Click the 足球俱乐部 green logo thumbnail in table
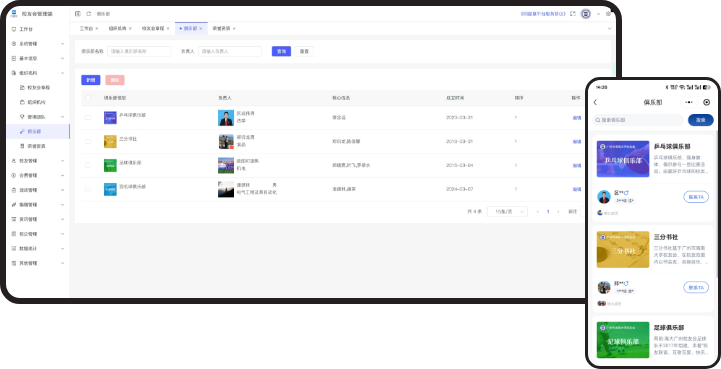This screenshot has width=721, height=369. click(110, 165)
